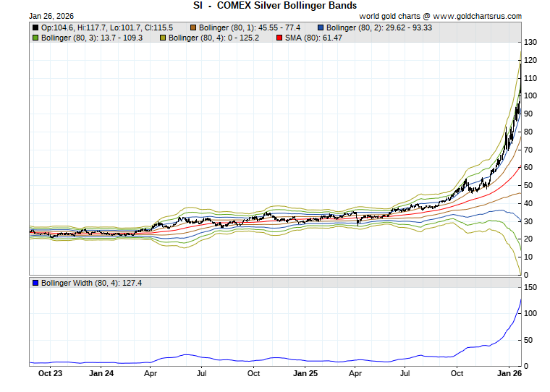
Task: Click the red SMA (80) legend swatch
Action: coord(281,37)
